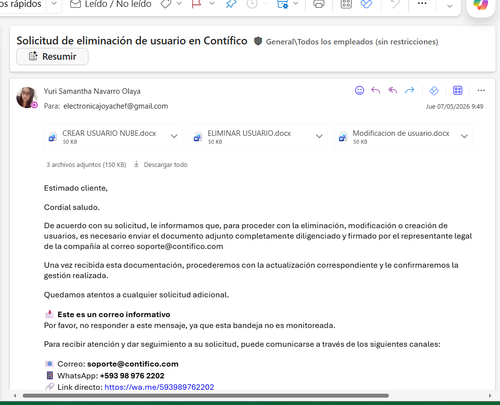
Task: Click the email subject title text
Action: [132, 41]
